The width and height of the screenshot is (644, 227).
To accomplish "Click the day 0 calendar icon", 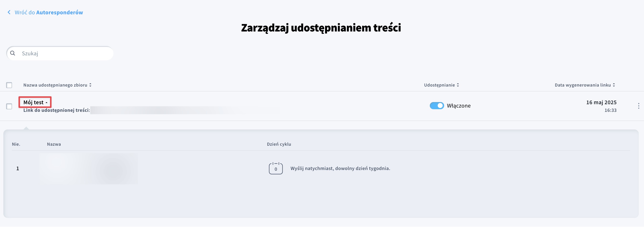I will [275, 169].
